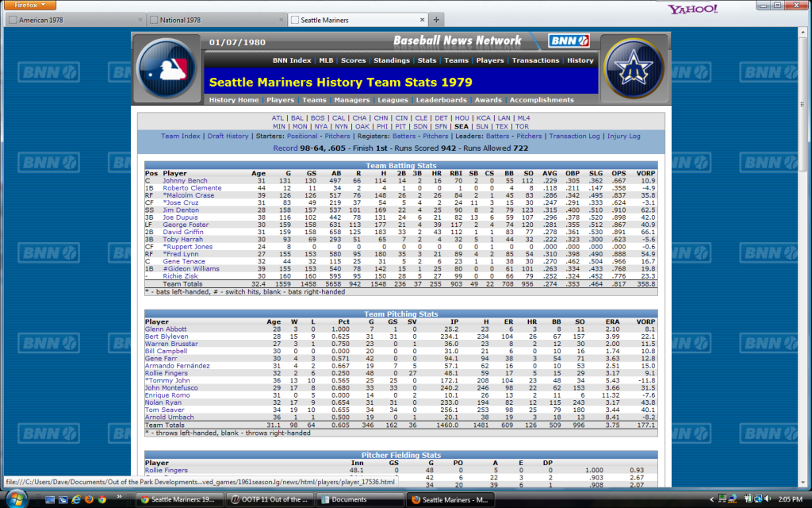Screen dimensions: 812x508
Task: Click the MLB logo in page header
Action: [167, 69]
